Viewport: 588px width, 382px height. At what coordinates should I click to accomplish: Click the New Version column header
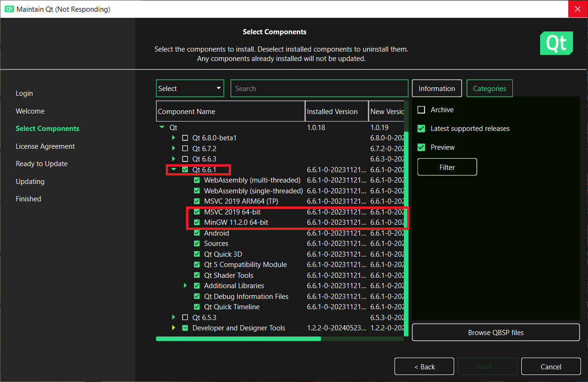tap(386, 111)
